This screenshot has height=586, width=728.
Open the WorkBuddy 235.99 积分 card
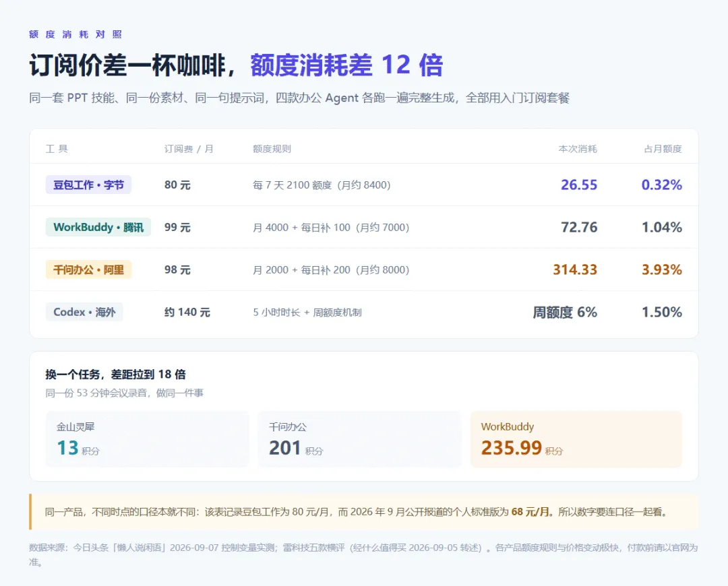[x=576, y=439]
